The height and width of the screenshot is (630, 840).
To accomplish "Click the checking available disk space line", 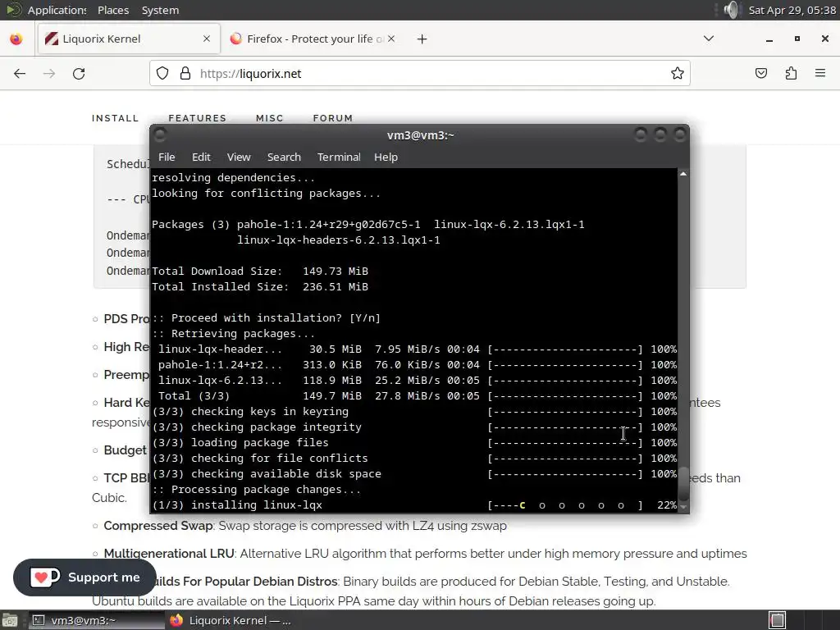I will pyautogui.click(x=414, y=473).
